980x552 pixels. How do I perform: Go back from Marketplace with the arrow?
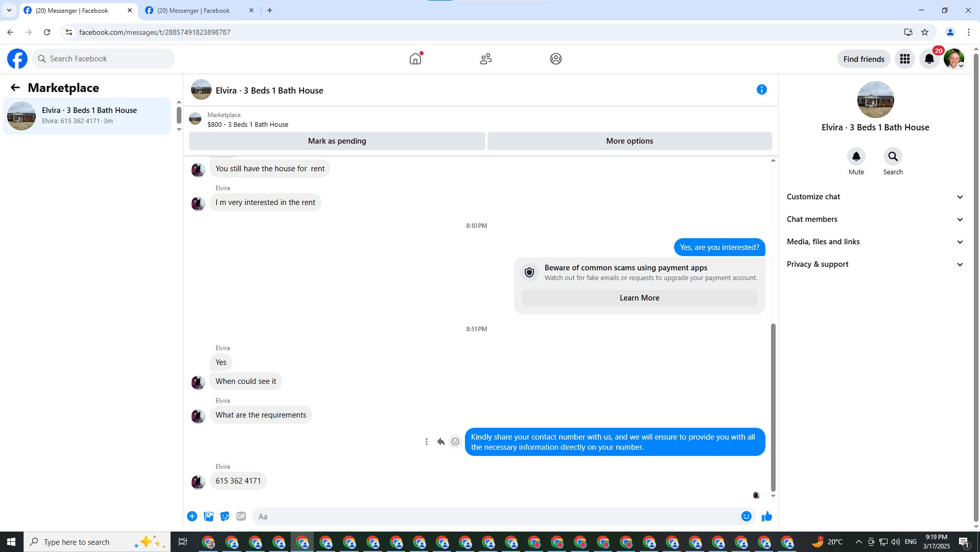(x=15, y=87)
